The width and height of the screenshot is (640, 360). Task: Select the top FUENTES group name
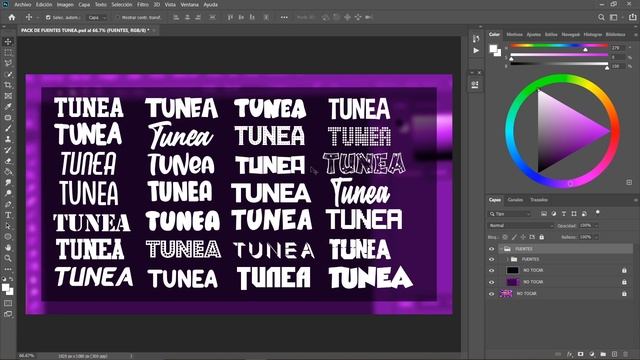(524, 249)
